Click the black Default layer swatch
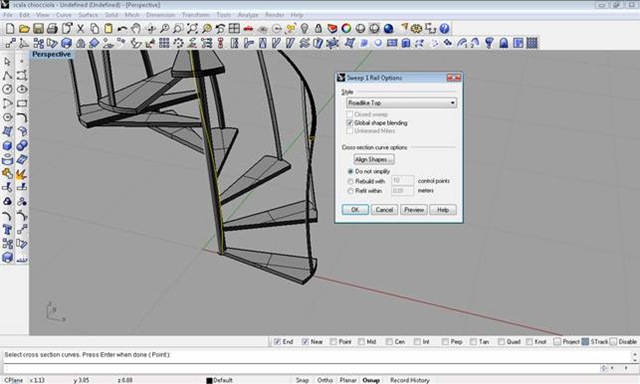 (209, 380)
